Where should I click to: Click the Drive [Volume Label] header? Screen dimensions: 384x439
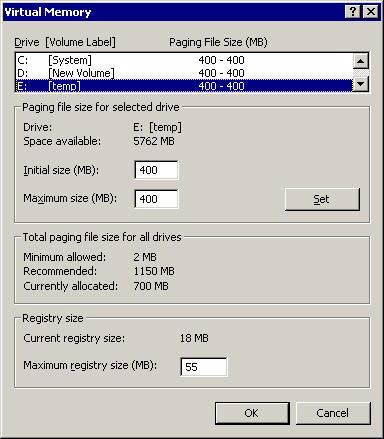coord(65,42)
